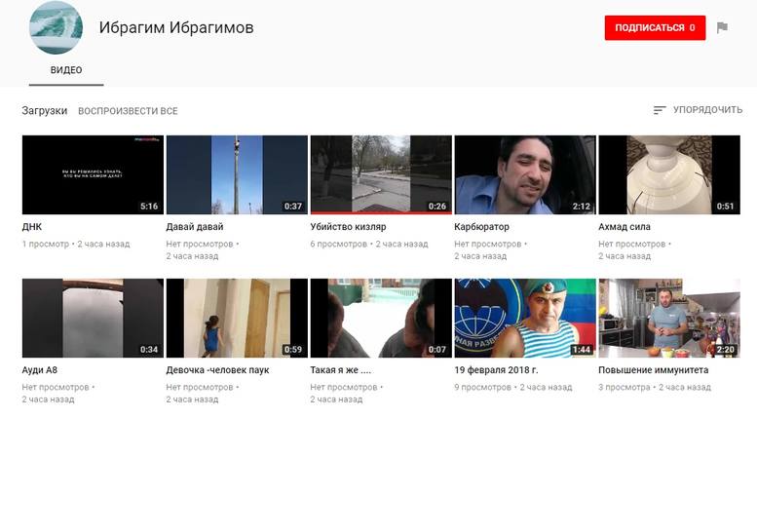Click the 19 февраля 2018 г. title
This screenshot has width=757, height=532.
pyautogui.click(x=496, y=370)
